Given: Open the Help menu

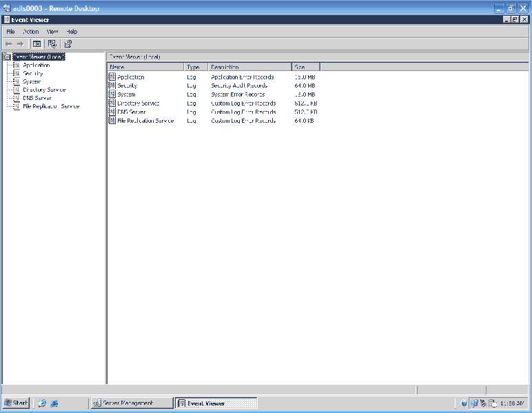Looking at the screenshot, I should coord(72,32).
